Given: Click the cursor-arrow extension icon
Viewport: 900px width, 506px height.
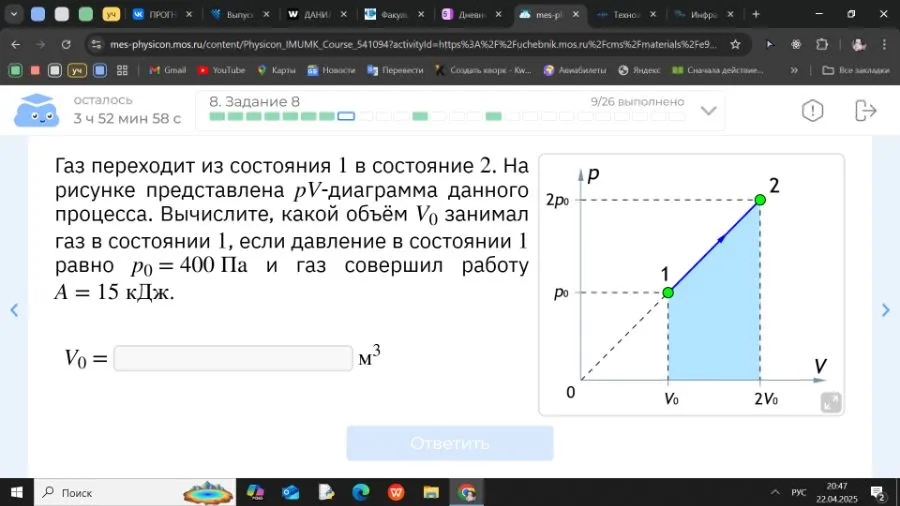Looking at the screenshot, I should 770,44.
